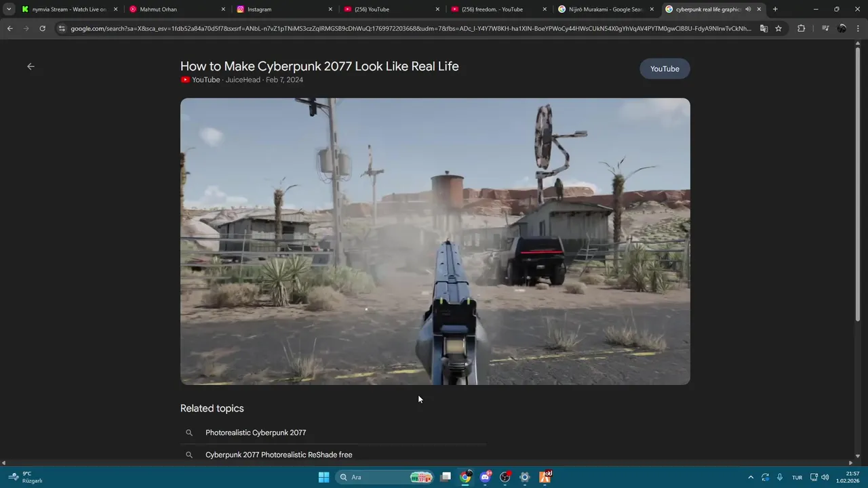This screenshot has height=488, width=868.
Task: Close the freedom. - YouTube tab
Action: 545,9
